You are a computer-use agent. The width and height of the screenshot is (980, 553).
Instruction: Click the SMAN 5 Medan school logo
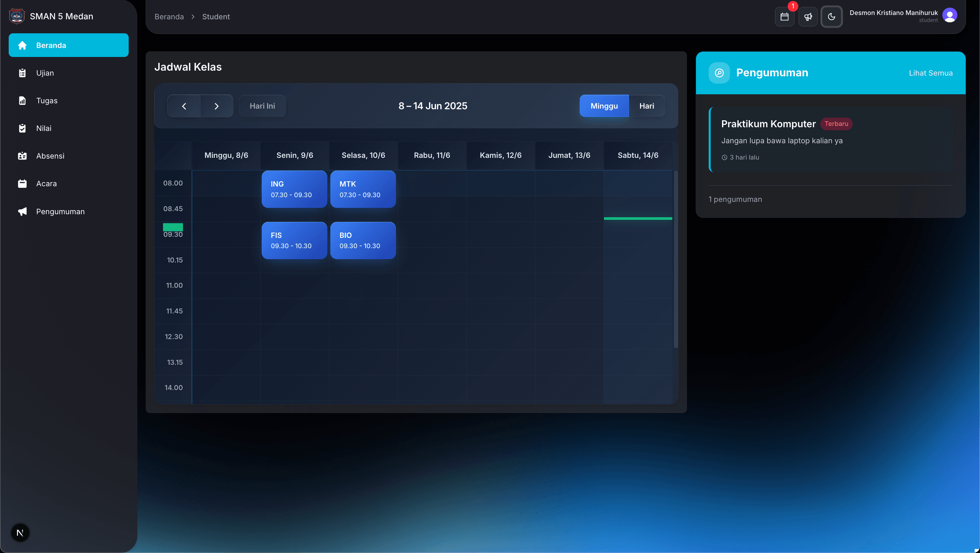coord(17,16)
